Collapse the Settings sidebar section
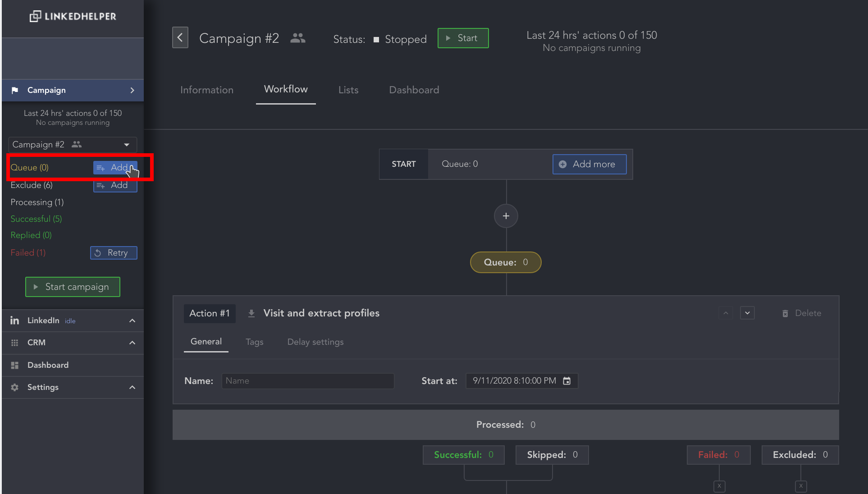The image size is (868, 494). click(132, 387)
